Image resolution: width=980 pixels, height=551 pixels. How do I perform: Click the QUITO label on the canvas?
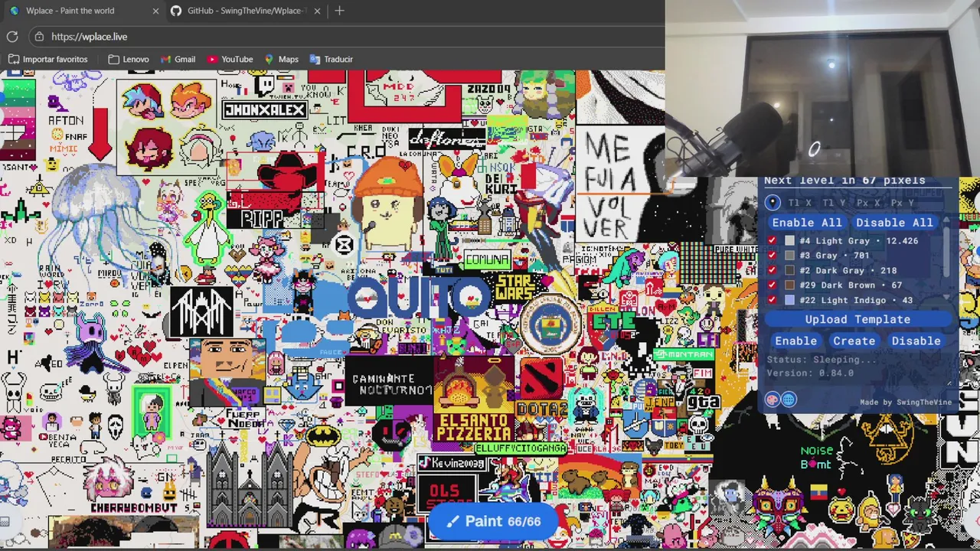click(x=419, y=297)
